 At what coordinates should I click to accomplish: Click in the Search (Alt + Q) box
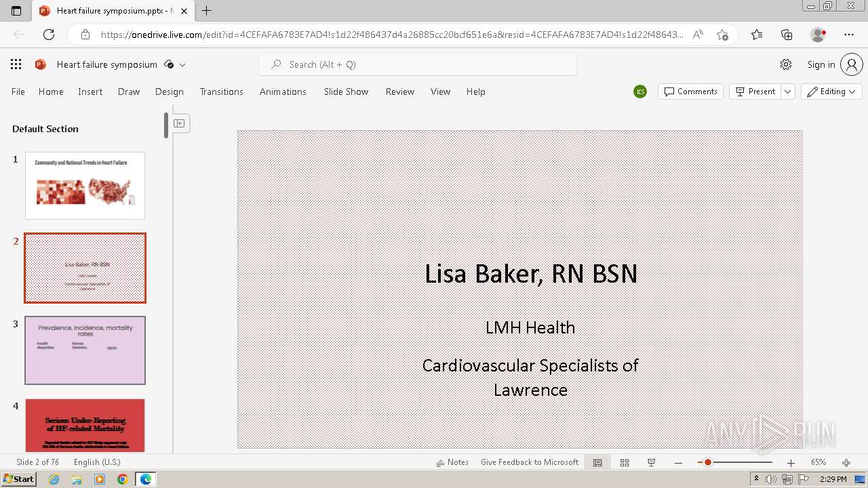pyautogui.click(x=418, y=64)
